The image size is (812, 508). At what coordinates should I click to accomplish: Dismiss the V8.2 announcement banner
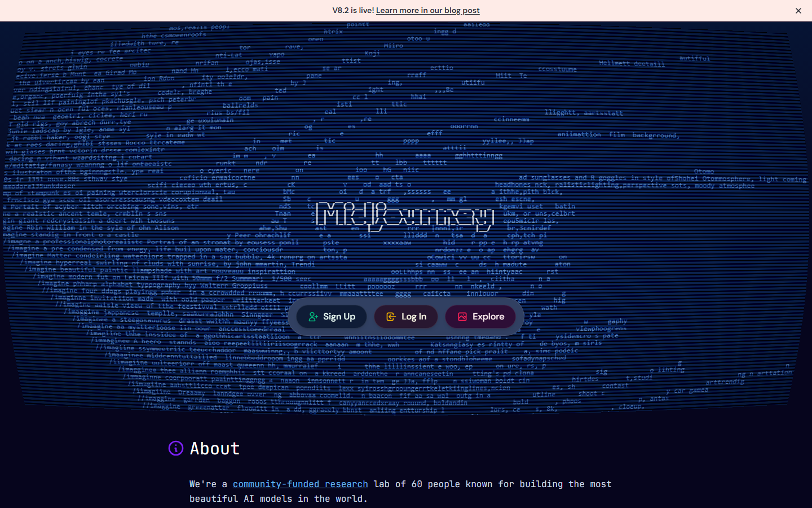coord(798,11)
